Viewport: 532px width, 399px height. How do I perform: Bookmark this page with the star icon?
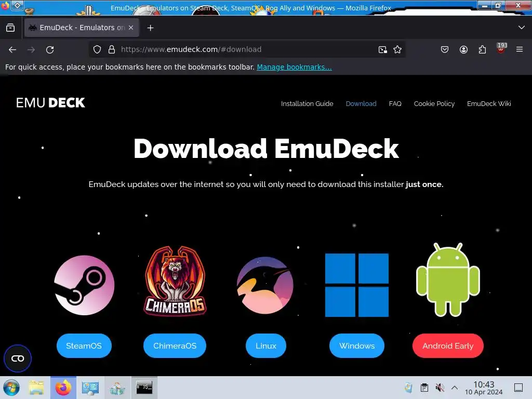coord(397,49)
